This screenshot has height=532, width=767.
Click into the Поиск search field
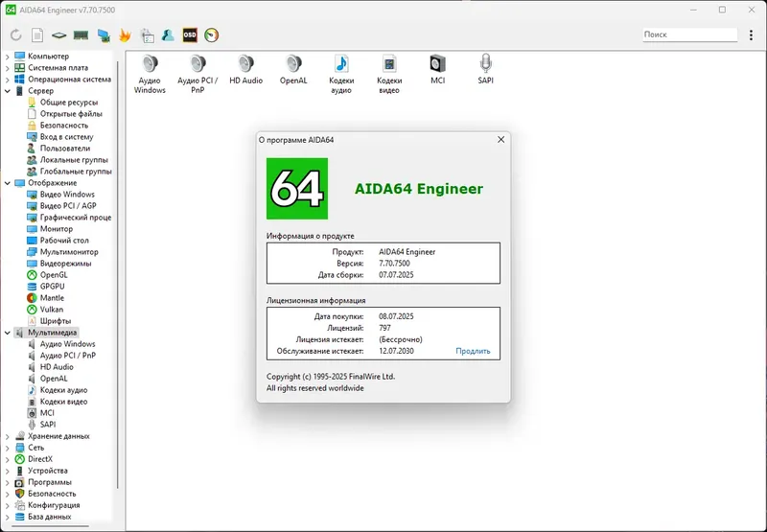[x=689, y=35]
